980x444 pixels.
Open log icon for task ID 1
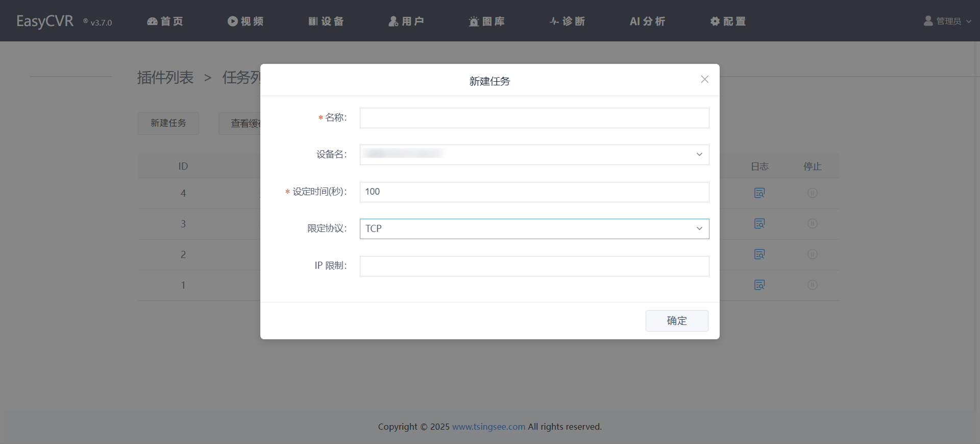pos(759,285)
